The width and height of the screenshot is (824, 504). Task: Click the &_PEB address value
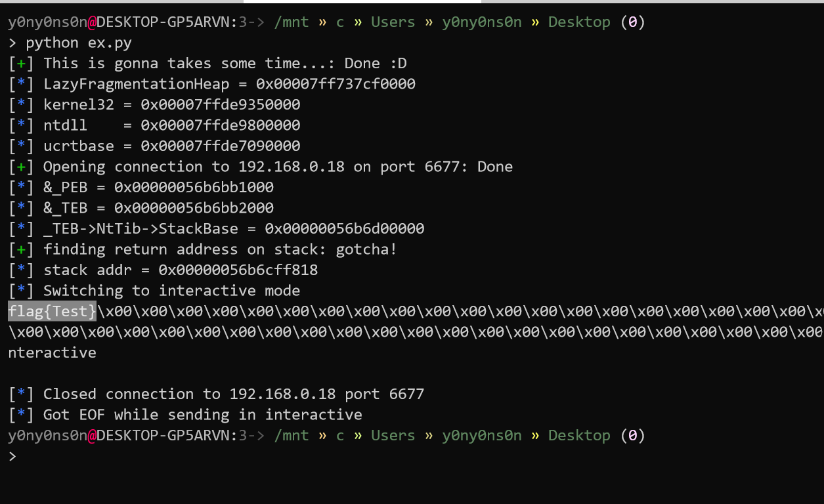(194, 187)
